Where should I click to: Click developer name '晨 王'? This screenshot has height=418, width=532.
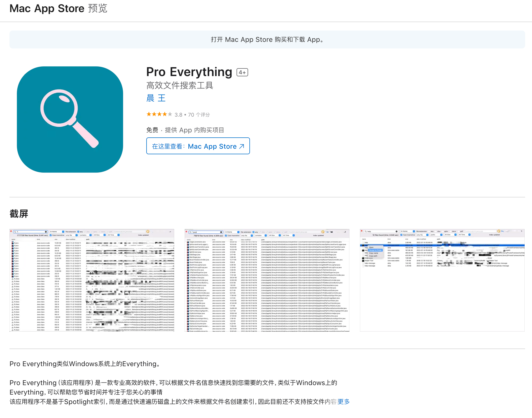tap(156, 98)
